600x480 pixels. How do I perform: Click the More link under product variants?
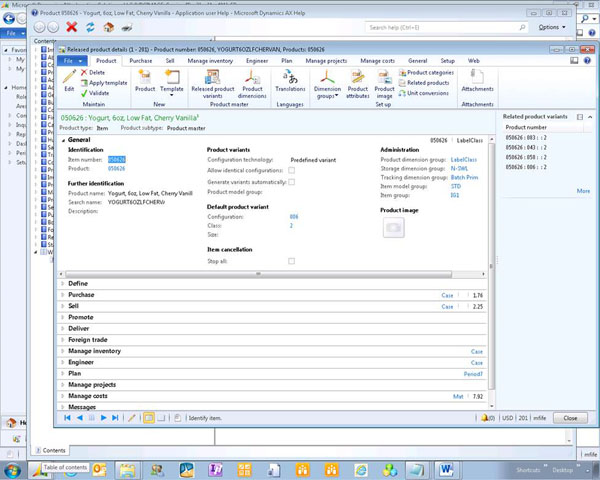[x=583, y=190]
